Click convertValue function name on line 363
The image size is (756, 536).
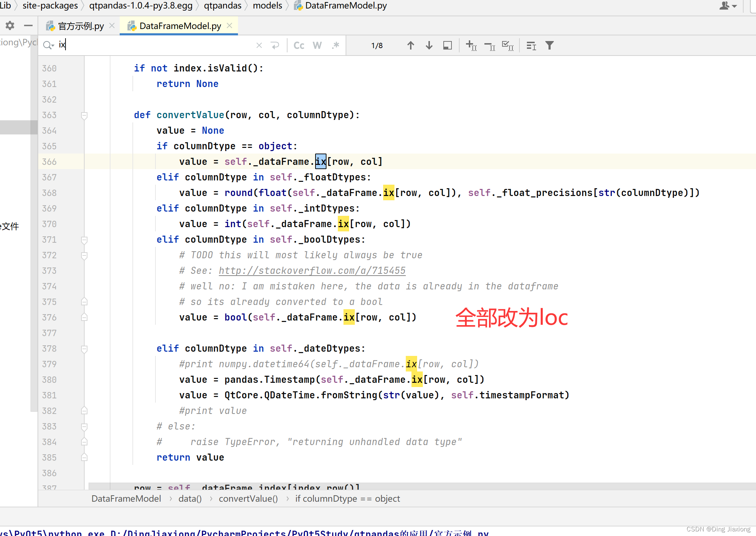190,115
